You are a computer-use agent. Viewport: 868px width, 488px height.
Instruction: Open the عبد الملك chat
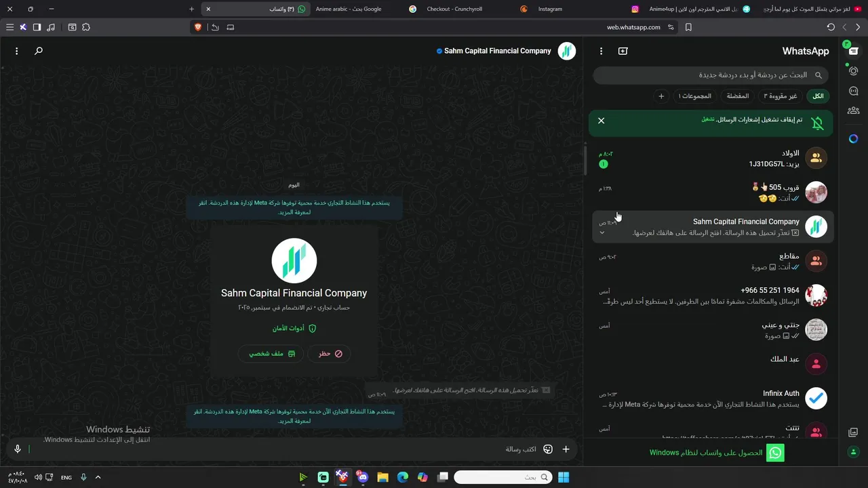[711, 364]
